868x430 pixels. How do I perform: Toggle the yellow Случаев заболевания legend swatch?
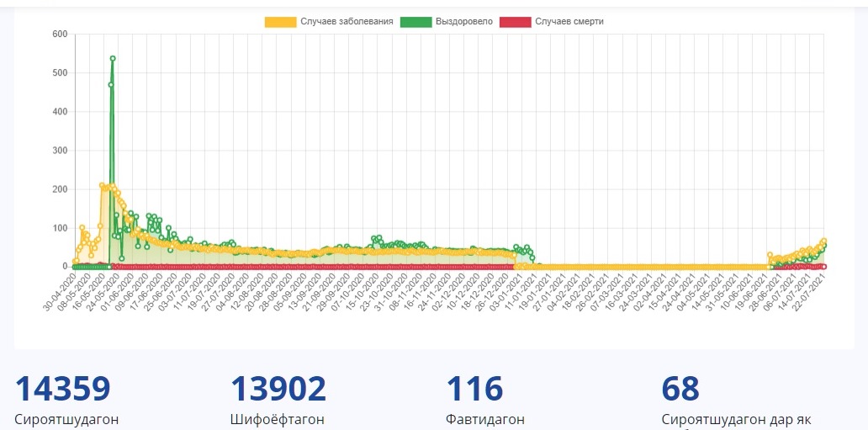tap(280, 21)
